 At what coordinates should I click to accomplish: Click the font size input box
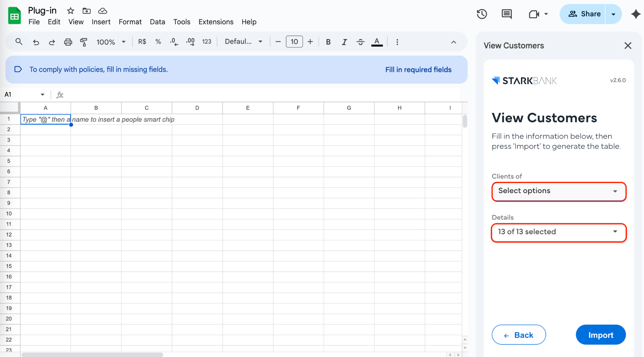click(x=294, y=42)
